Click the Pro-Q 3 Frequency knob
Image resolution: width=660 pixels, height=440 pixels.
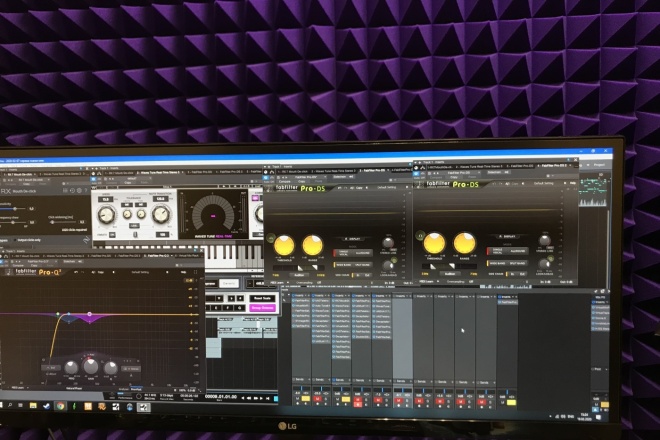71,368
